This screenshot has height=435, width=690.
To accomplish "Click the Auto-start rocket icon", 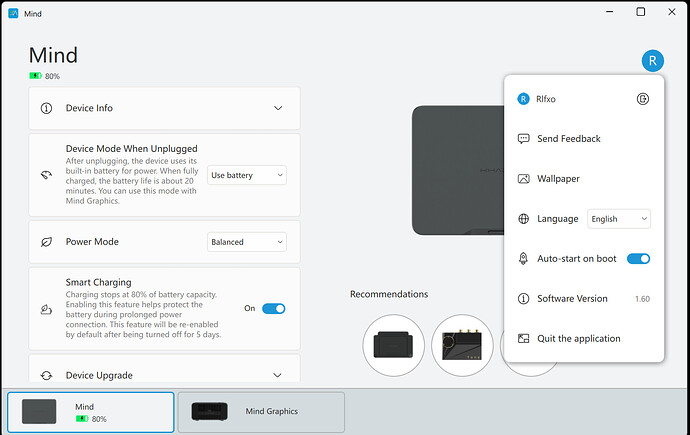I will (523, 259).
